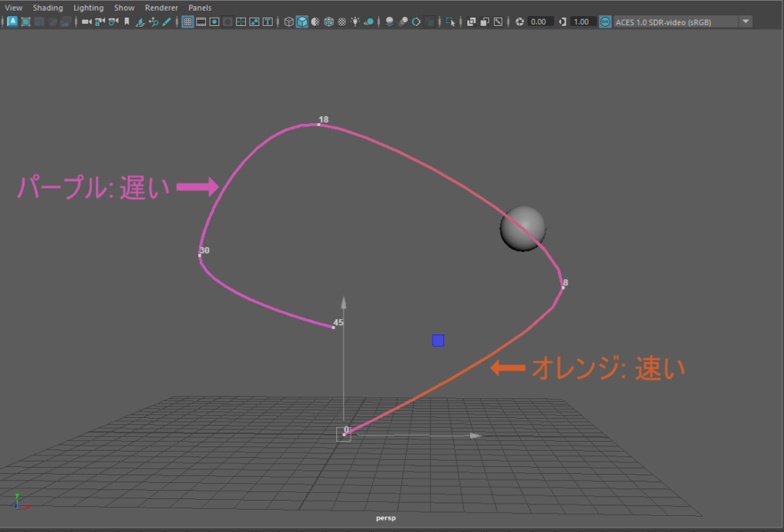Click the exposure aperture icon

click(x=520, y=22)
